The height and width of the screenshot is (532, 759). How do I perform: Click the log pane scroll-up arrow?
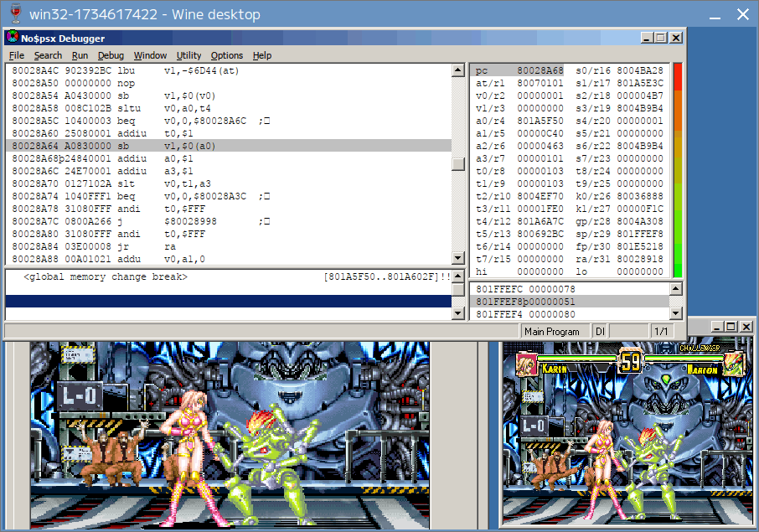(458, 277)
